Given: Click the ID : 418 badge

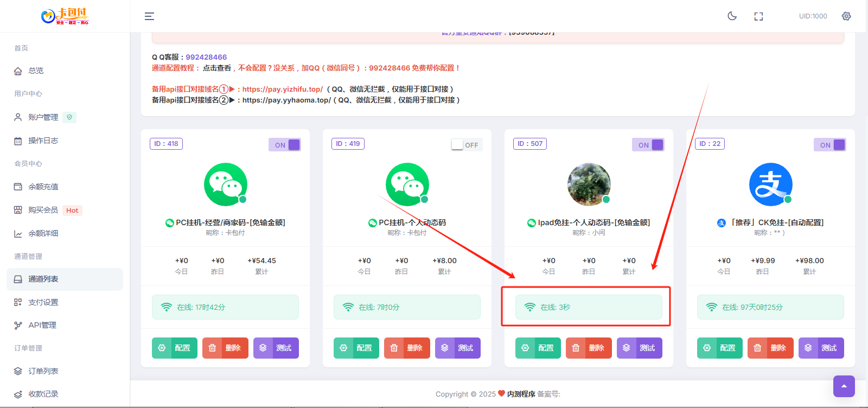Looking at the screenshot, I should pos(166,144).
